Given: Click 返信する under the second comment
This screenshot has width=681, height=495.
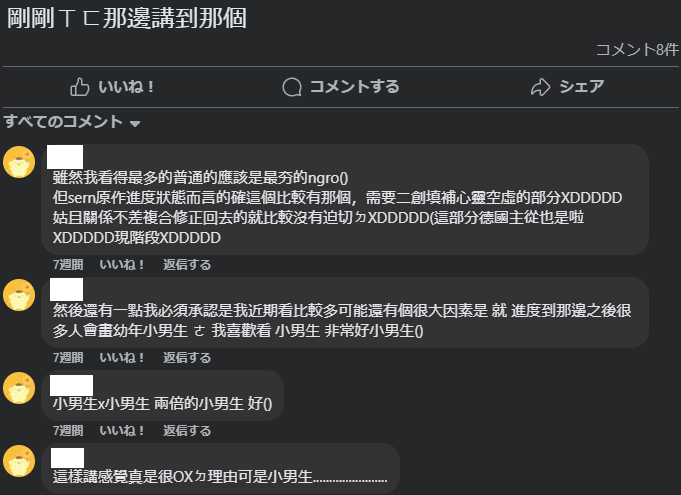Looking at the screenshot, I should tap(187, 357).
